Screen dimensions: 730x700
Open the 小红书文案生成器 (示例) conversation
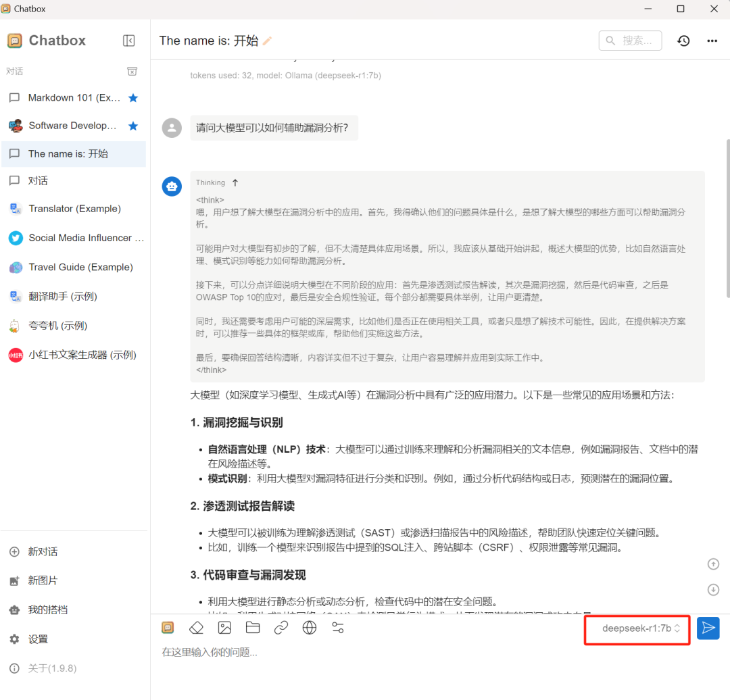tap(74, 355)
